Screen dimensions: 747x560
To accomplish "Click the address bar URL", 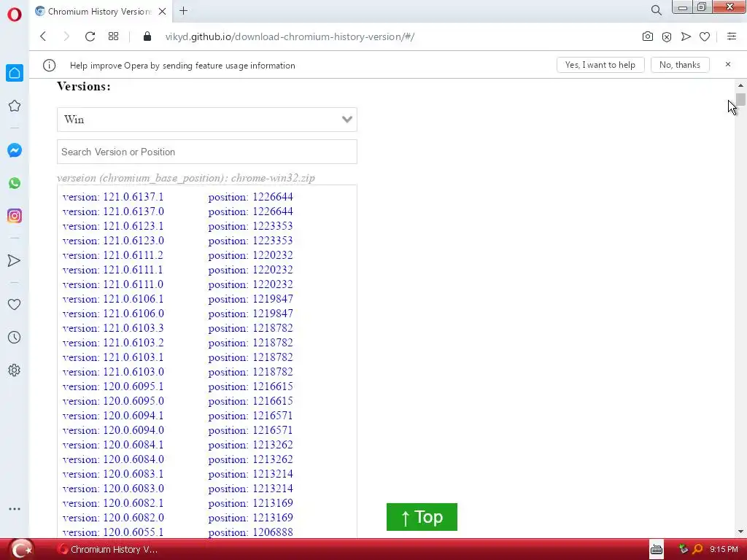I will 290,36.
